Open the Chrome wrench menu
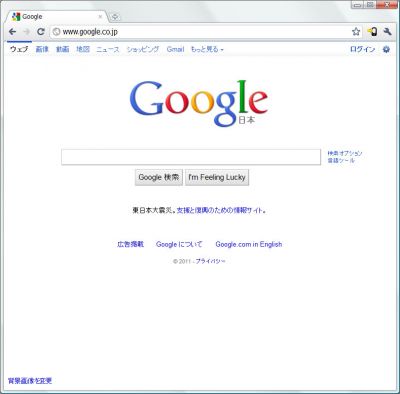This screenshot has width=400, height=394. pyautogui.click(x=387, y=32)
